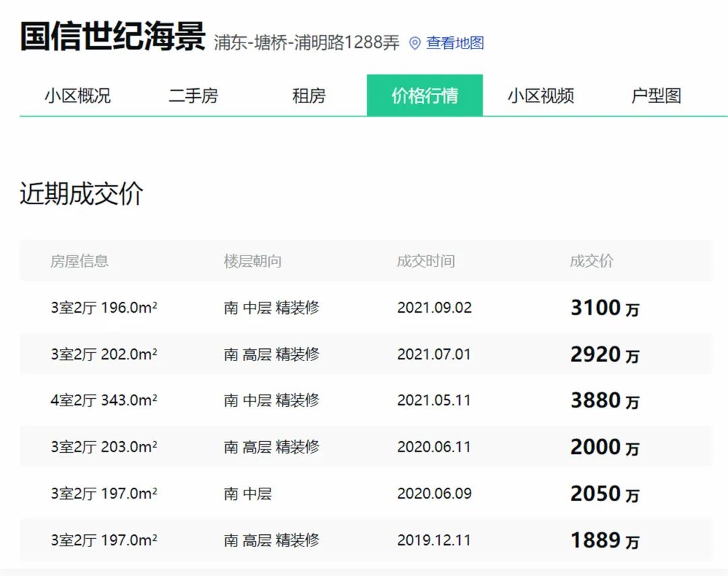Click the 南 中层 cell without 精装修
Viewport: 728px width, 576px height.
(247, 493)
